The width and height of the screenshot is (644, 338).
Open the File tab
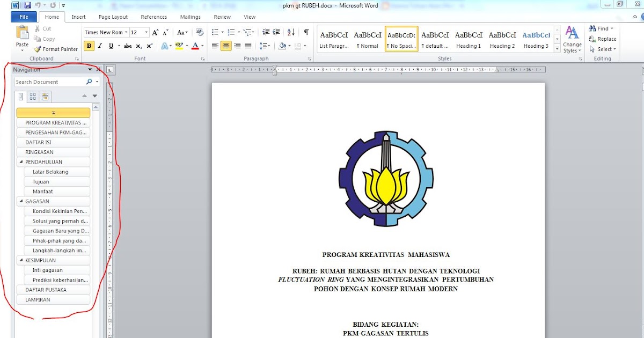coord(24,17)
